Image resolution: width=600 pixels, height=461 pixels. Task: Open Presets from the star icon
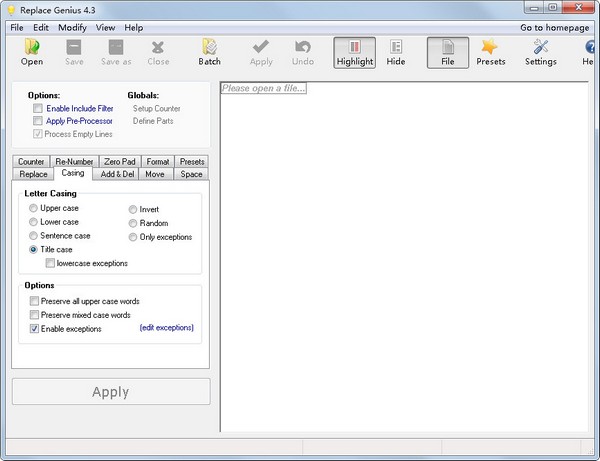tap(491, 52)
